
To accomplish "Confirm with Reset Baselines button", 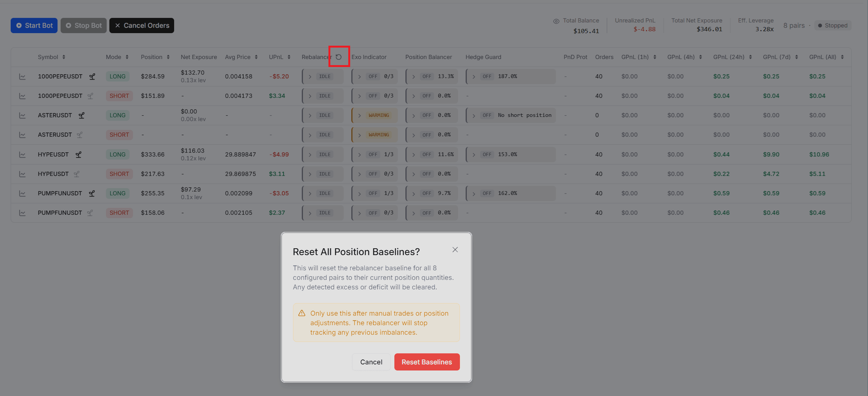I will (x=427, y=362).
